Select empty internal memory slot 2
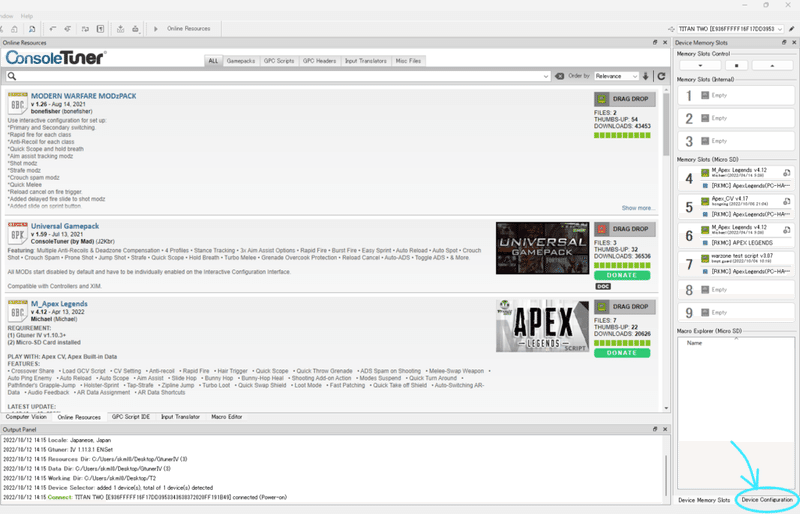 click(x=736, y=118)
